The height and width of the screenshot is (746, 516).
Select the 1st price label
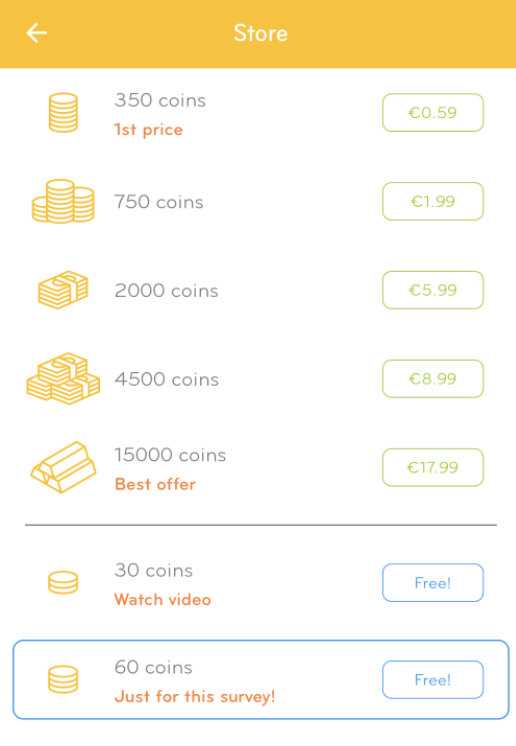pyautogui.click(x=148, y=129)
